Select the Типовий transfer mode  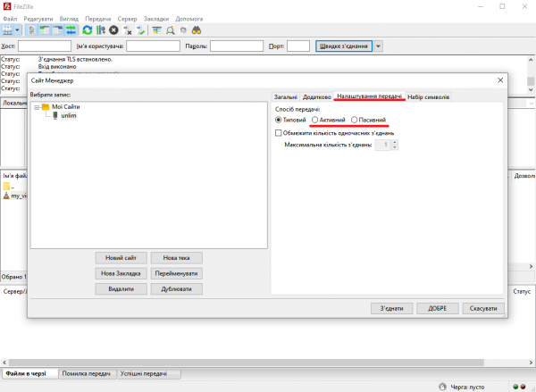pyautogui.click(x=279, y=119)
